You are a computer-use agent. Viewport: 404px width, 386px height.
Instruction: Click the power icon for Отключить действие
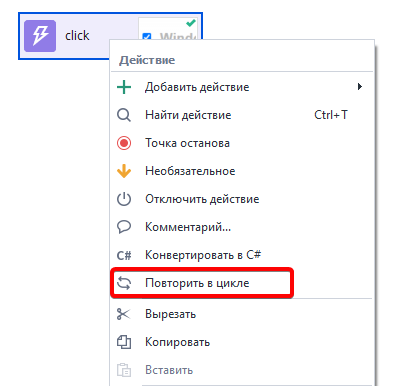coord(124,199)
